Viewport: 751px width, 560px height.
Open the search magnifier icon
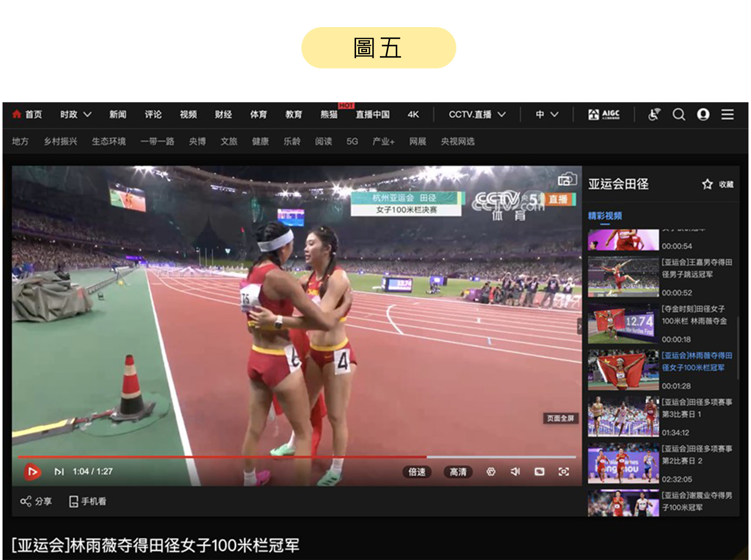679,114
